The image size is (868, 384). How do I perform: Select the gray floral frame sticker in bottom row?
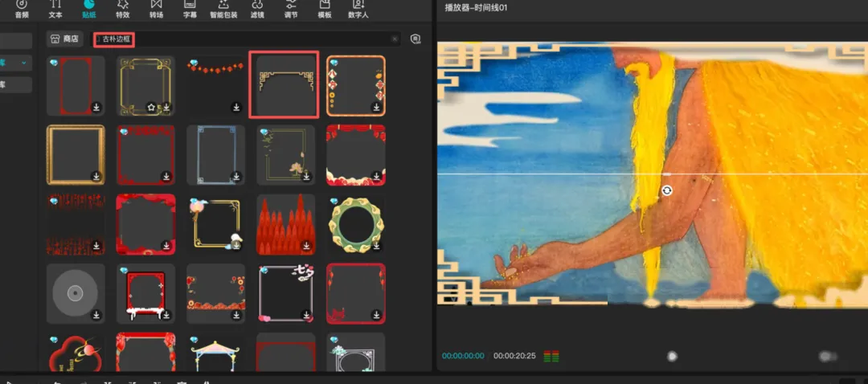point(356,353)
